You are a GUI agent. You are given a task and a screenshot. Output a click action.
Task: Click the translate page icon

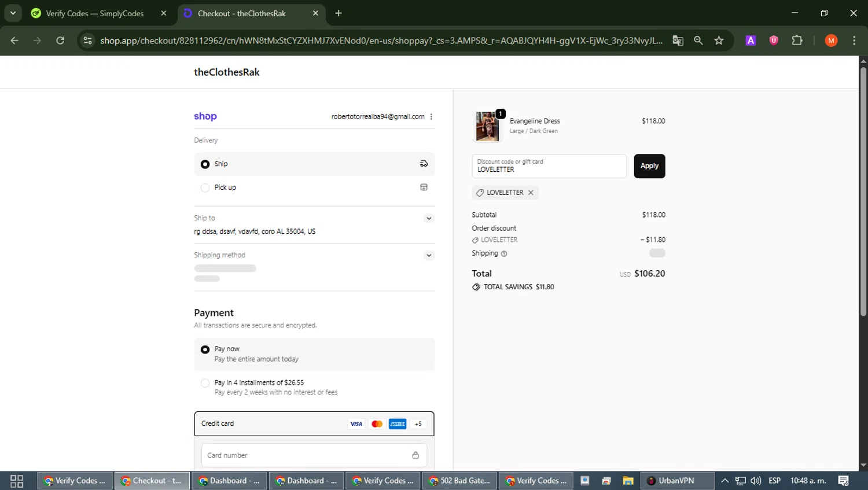pyautogui.click(x=678, y=40)
